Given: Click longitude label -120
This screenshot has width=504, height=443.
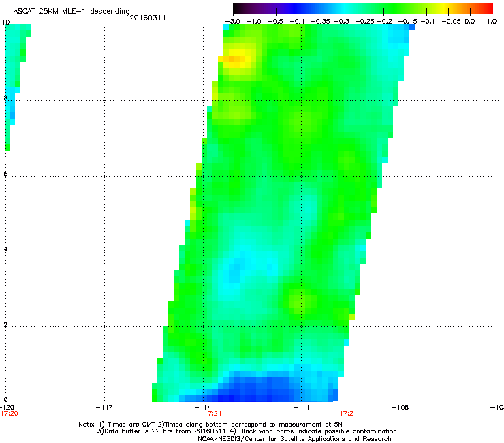Looking at the screenshot, I should [x=7, y=408].
